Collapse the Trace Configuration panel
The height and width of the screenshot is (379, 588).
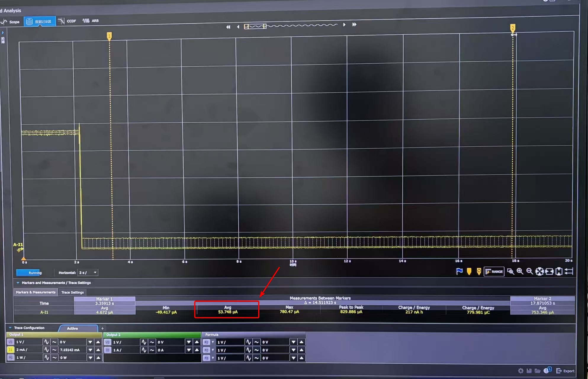pyautogui.click(x=10, y=328)
